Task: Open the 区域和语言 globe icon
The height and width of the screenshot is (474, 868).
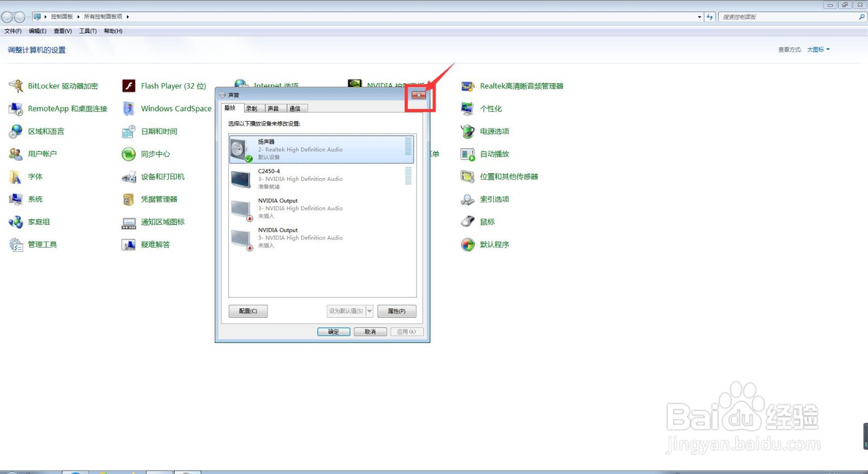Action: (x=16, y=131)
